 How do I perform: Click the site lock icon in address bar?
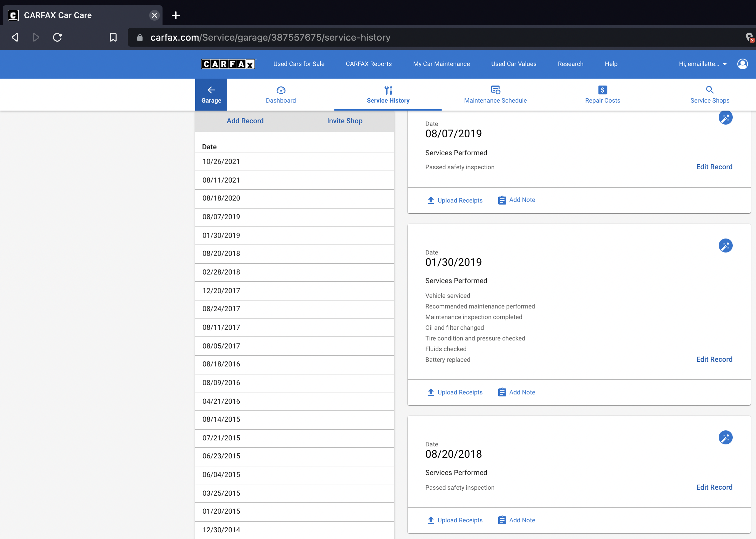(x=140, y=38)
